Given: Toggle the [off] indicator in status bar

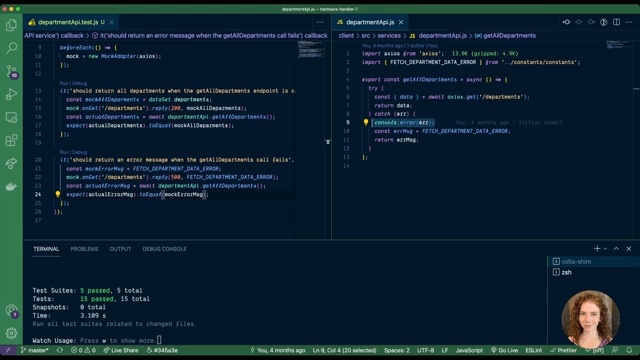Looking at the screenshot, I should pos(594,350).
